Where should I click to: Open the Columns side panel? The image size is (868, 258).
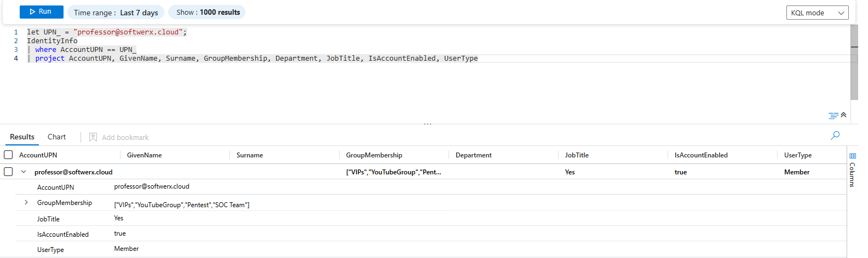click(852, 170)
